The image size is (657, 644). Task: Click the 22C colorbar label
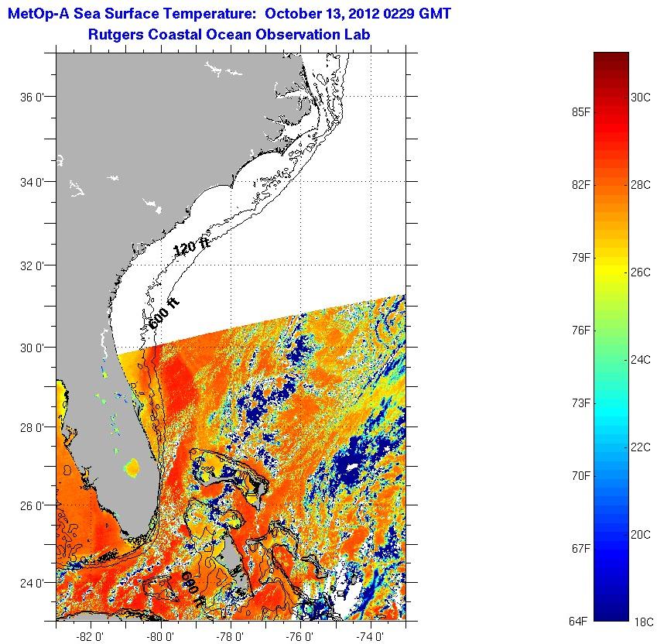(x=641, y=447)
